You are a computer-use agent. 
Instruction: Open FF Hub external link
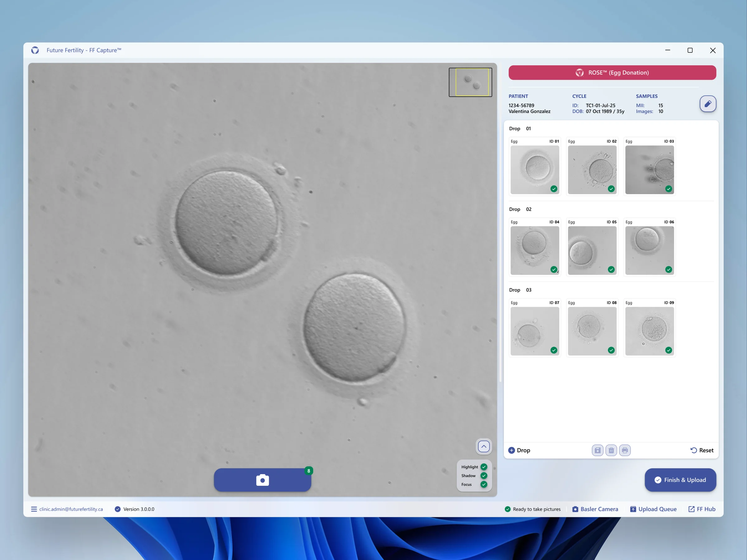coord(702,509)
